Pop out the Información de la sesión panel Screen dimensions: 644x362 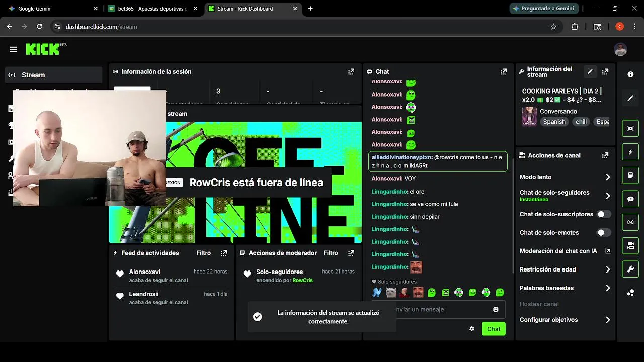351,72
